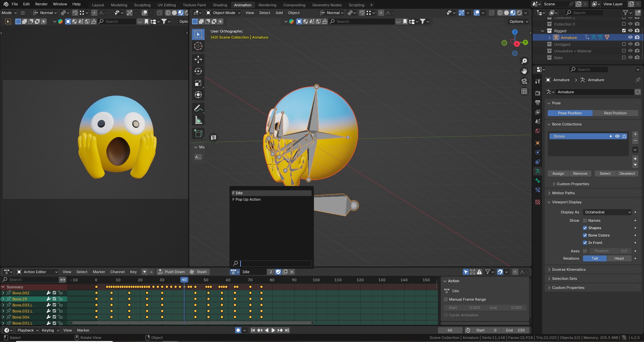Screen dimensions: 644x342
Task: Play animation forward
Action: tap(273, 330)
